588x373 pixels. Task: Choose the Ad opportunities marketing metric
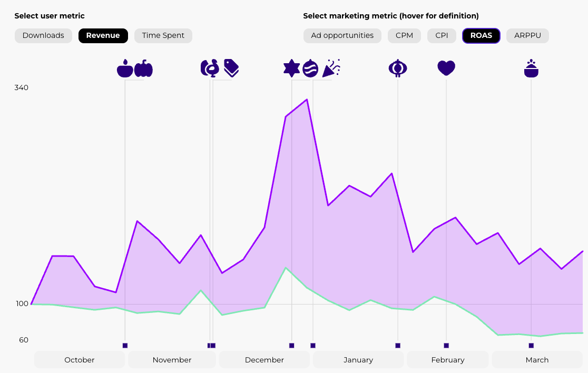[342, 36]
